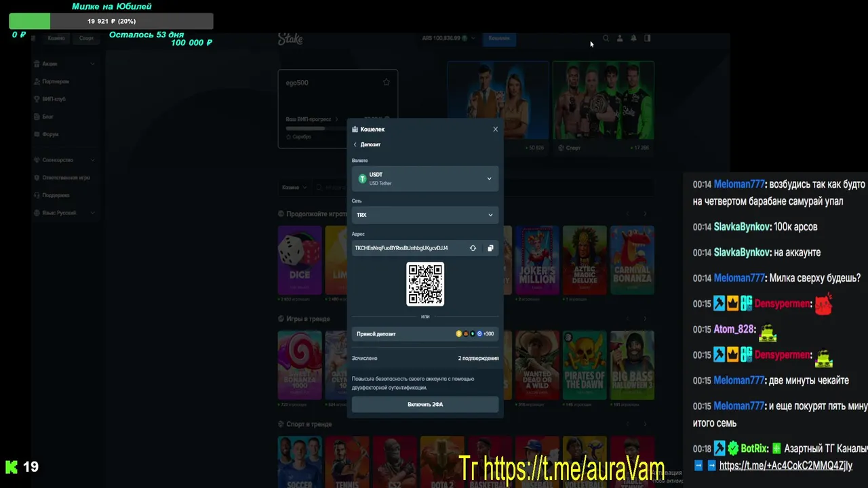Click the favorite star on ego500 card

[387, 83]
